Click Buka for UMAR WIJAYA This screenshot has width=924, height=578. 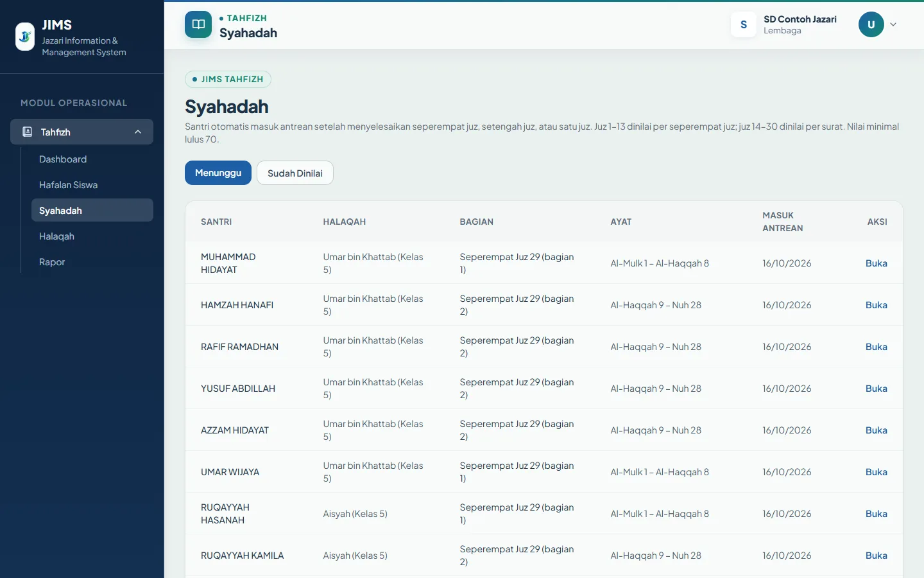click(877, 472)
